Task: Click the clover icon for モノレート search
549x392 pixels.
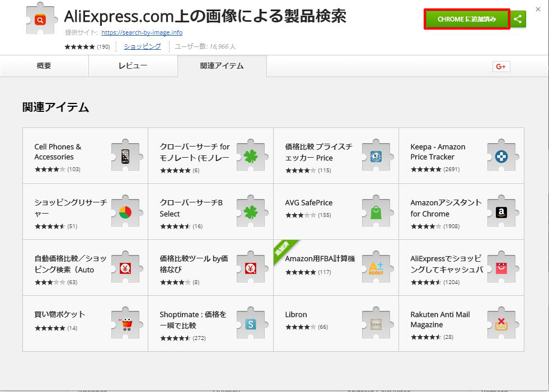Action: tap(251, 156)
